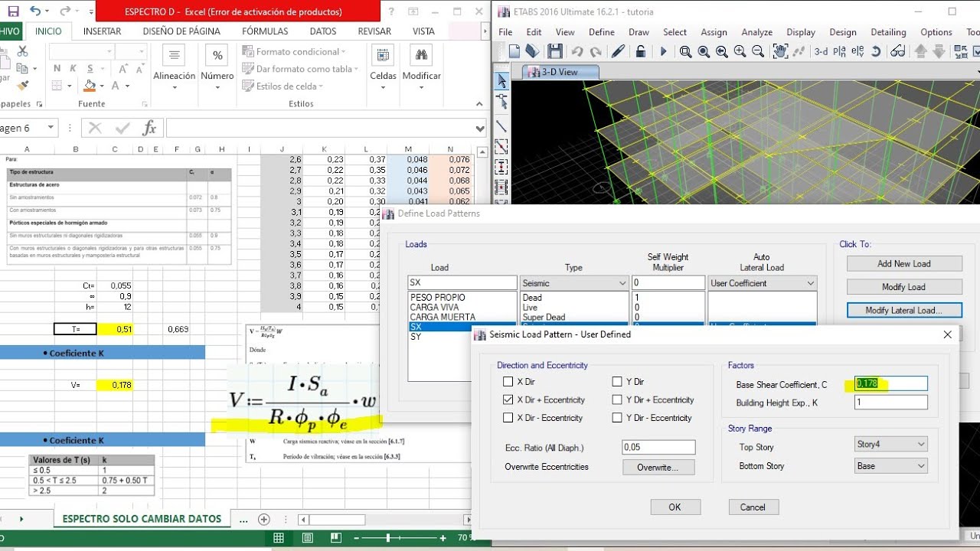Move up in list with the up arrow icon
This screenshot has height=551, width=980.
920,51
